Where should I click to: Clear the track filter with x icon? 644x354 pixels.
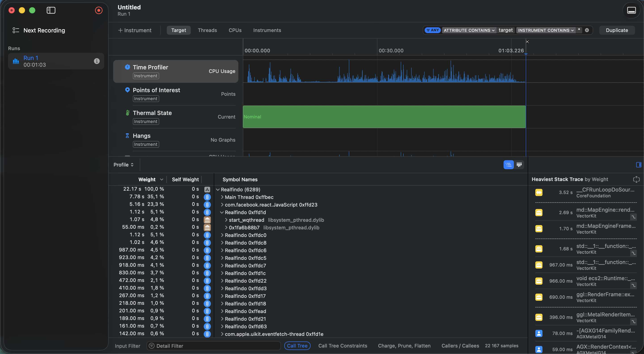click(x=587, y=30)
